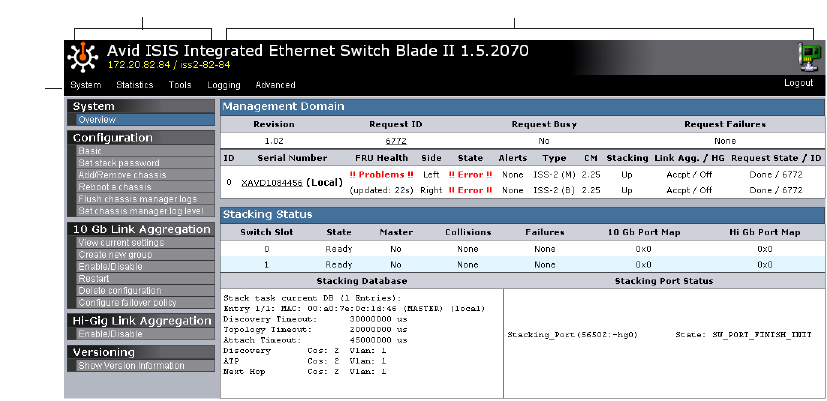Click the Stacking Status section header
The width and height of the screenshot is (827, 401).
pos(522,215)
